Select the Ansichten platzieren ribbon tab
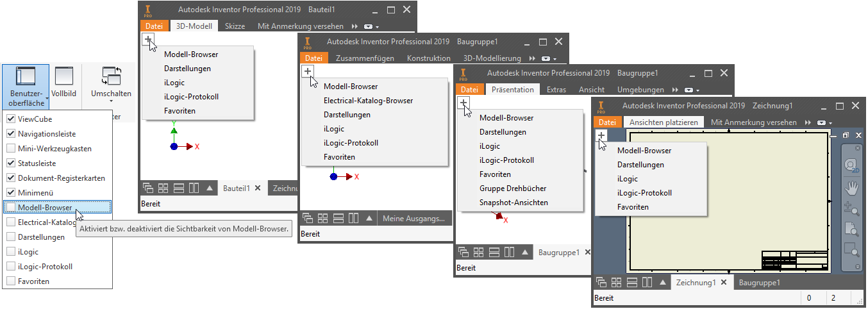This screenshot has width=868, height=309. pyautogui.click(x=664, y=122)
